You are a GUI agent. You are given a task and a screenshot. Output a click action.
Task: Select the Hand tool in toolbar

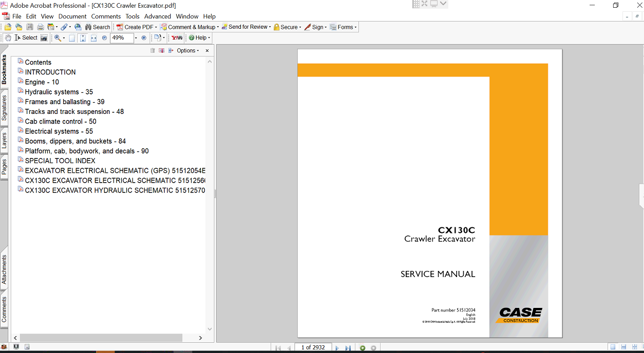(8, 37)
